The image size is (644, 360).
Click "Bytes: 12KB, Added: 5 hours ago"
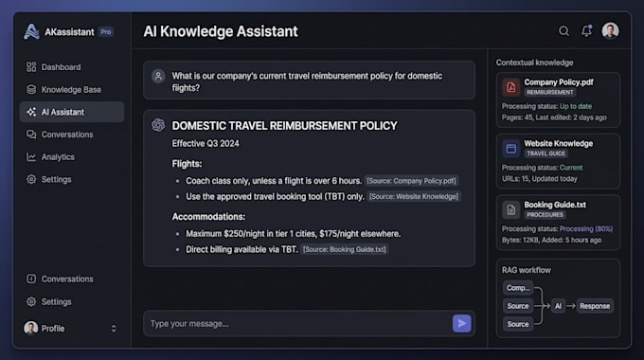coord(551,240)
